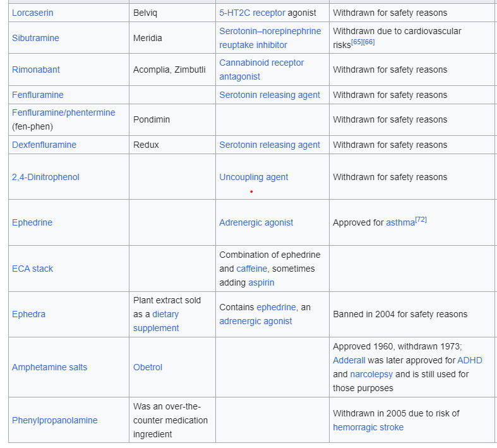Screen dimensions: 497x448
Task: Click the ECA stack link
Action: pos(32,269)
